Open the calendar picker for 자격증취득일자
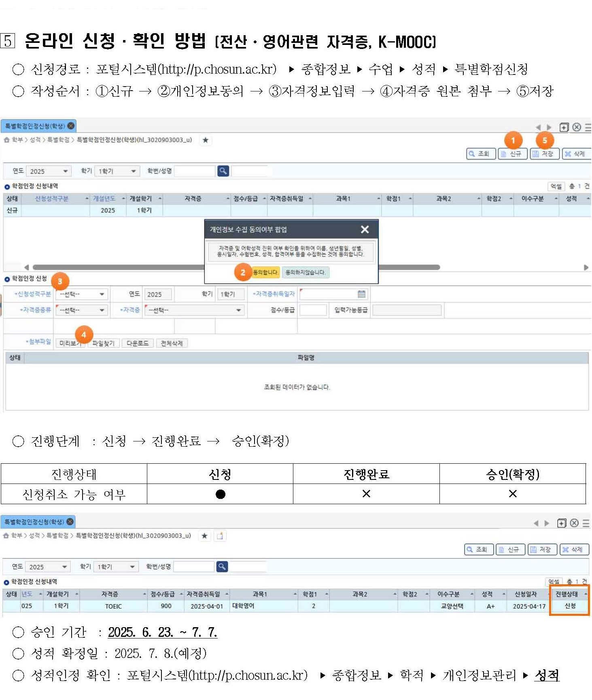The image size is (592, 700). [x=361, y=294]
